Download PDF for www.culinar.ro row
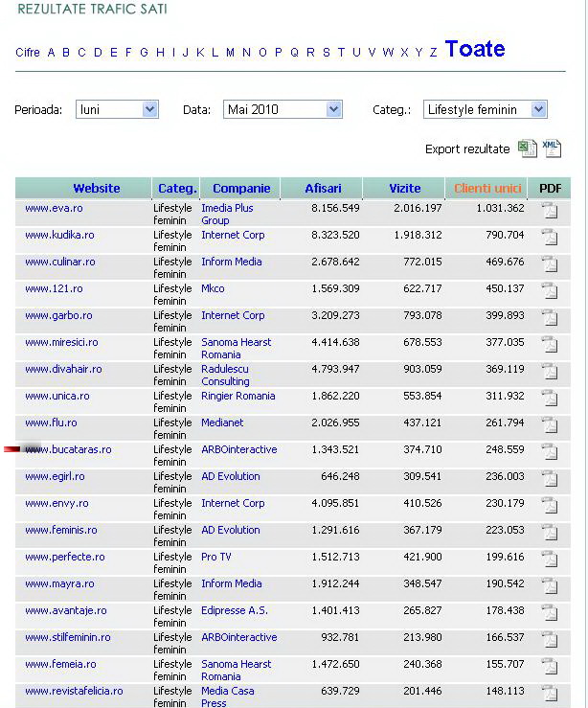 [549, 265]
